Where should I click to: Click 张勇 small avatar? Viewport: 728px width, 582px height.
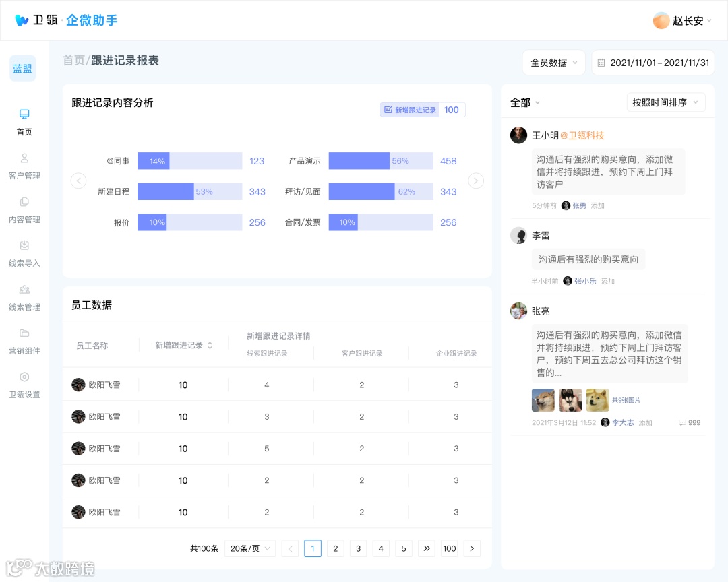[x=566, y=205]
